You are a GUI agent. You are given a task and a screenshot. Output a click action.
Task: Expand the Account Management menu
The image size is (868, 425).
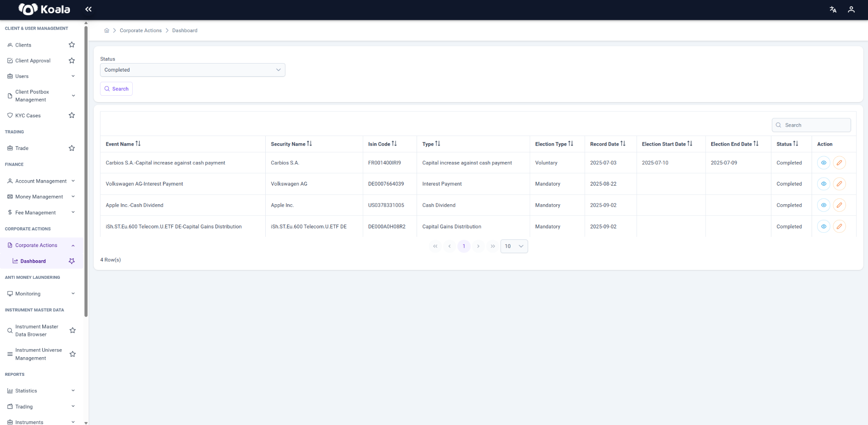42,181
